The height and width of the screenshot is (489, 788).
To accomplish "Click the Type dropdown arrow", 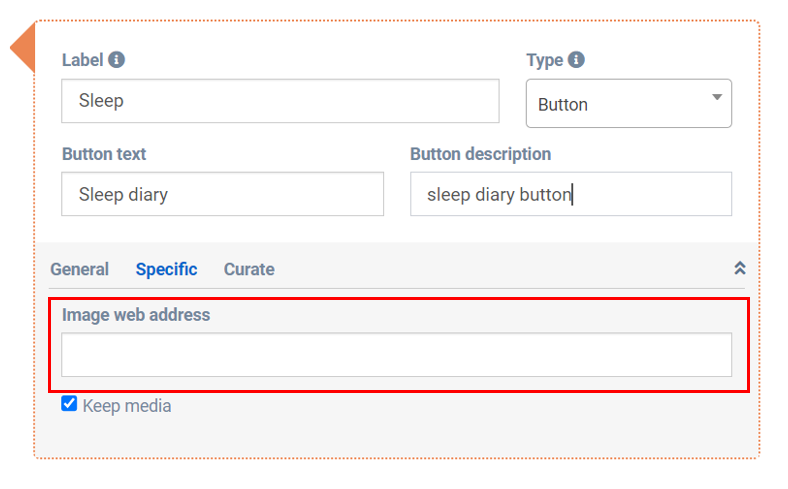I will [717, 97].
